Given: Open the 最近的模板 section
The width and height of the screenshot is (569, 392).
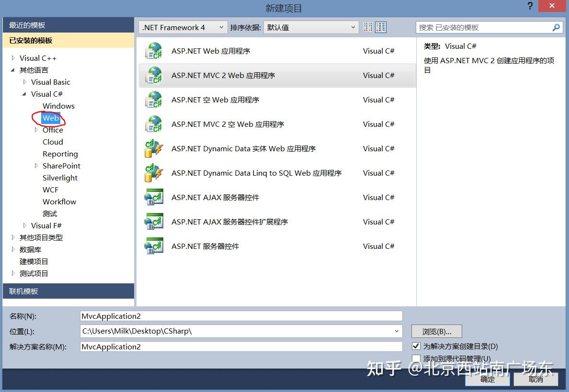Looking at the screenshot, I should pyautogui.click(x=68, y=25).
